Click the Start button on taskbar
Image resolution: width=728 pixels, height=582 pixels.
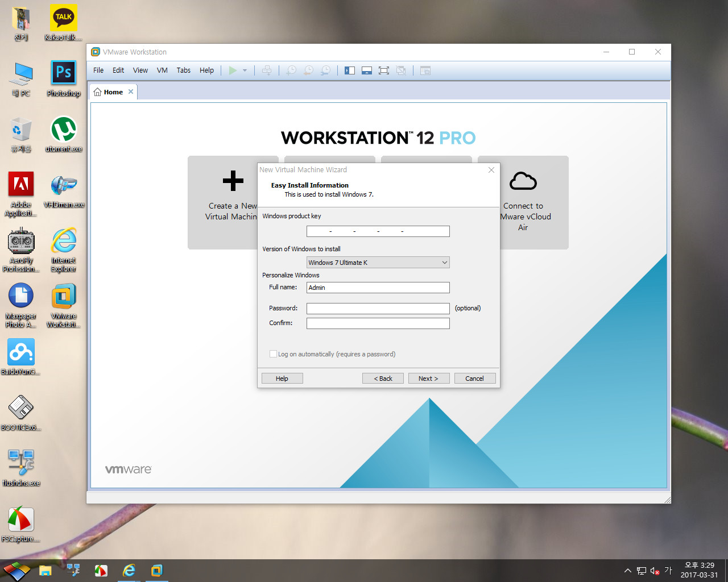click(16, 571)
